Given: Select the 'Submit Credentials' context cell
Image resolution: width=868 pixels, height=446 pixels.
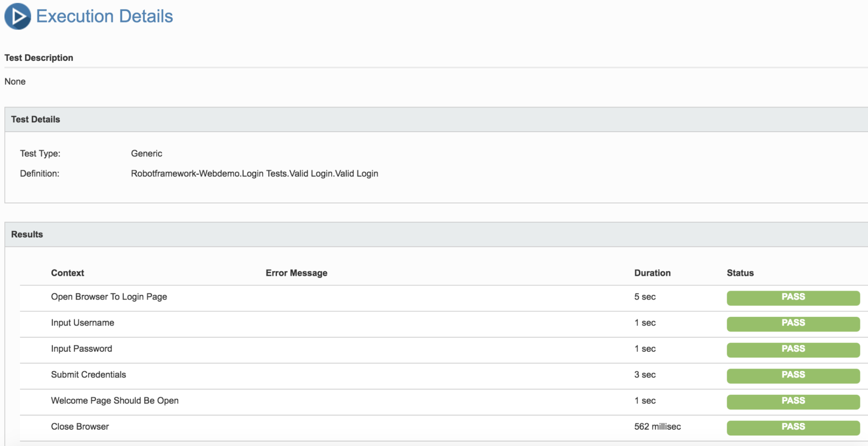Looking at the screenshot, I should (88, 375).
